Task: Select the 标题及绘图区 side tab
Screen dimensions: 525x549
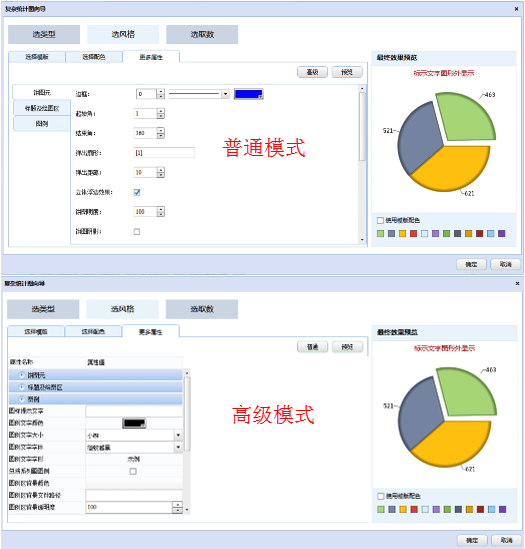Action: tap(42, 108)
